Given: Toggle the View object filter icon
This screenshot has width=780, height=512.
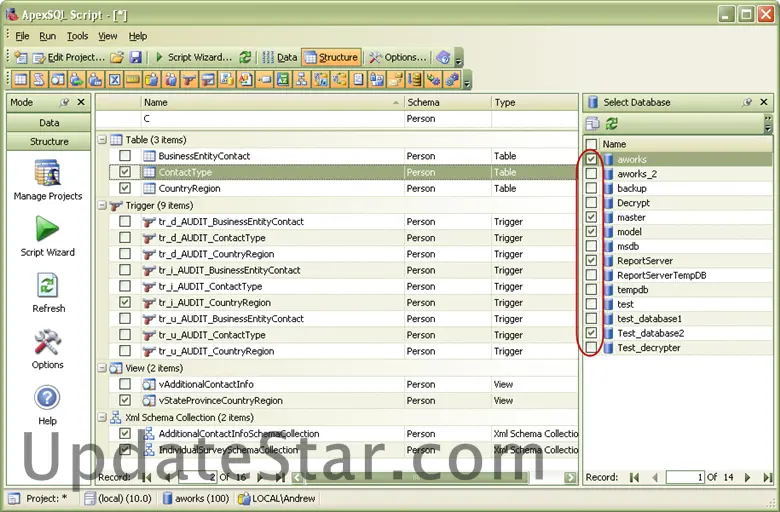Looking at the screenshot, I should [x=58, y=80].
